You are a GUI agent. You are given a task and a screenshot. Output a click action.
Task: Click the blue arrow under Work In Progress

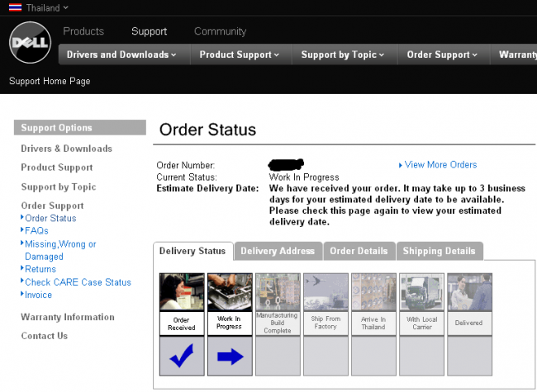[x=230, y=357]
